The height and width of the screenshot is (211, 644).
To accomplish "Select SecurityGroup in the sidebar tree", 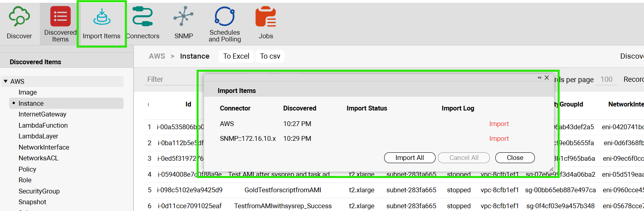I will pos(39,191).
